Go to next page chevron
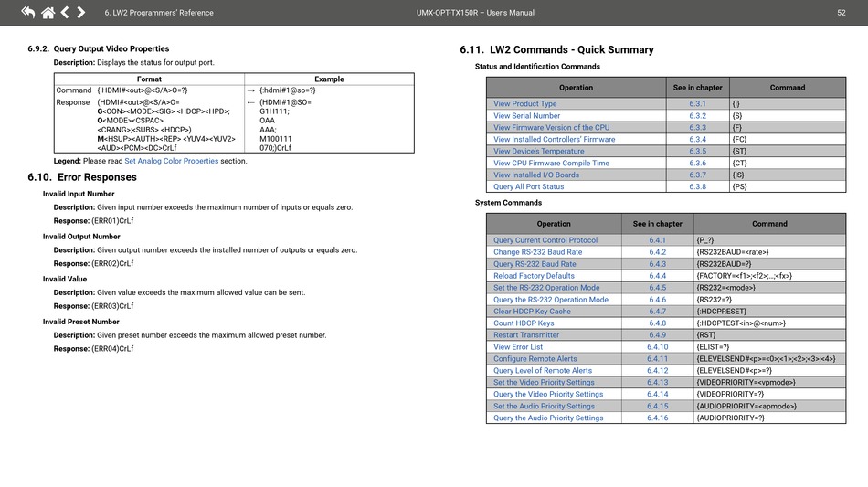The height and width of the screenshot is (487, 868). click(x=80, y=12)
